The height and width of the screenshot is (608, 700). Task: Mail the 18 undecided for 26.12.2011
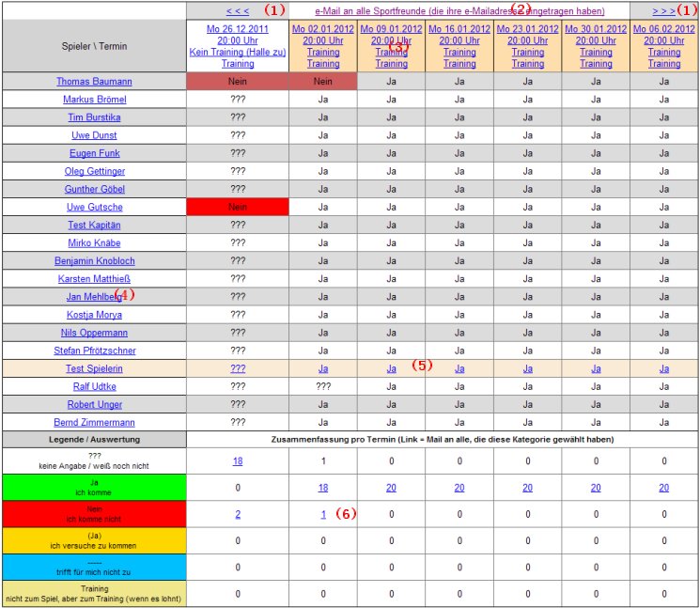click(x=238, y=461)
